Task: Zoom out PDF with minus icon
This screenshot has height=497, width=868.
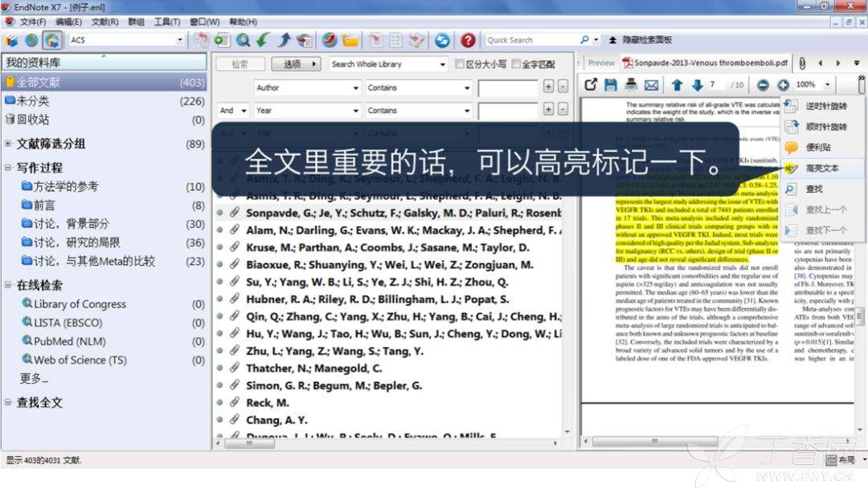Action: [763, 84]
